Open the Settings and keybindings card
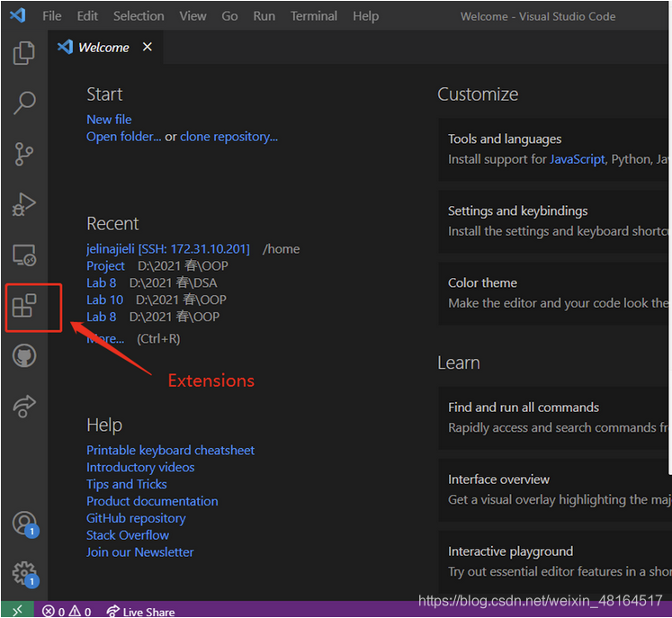Screen dimensions: 672x618 (x=554, y=221)
